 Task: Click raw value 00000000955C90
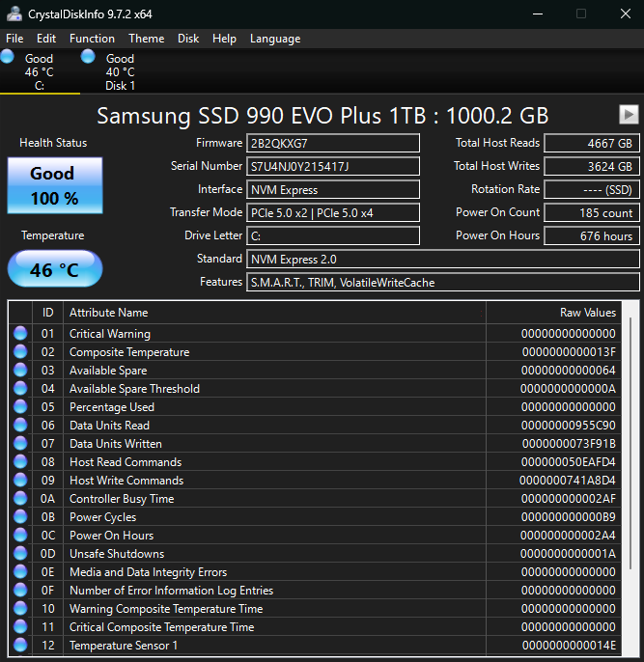(x=568, y=426)
